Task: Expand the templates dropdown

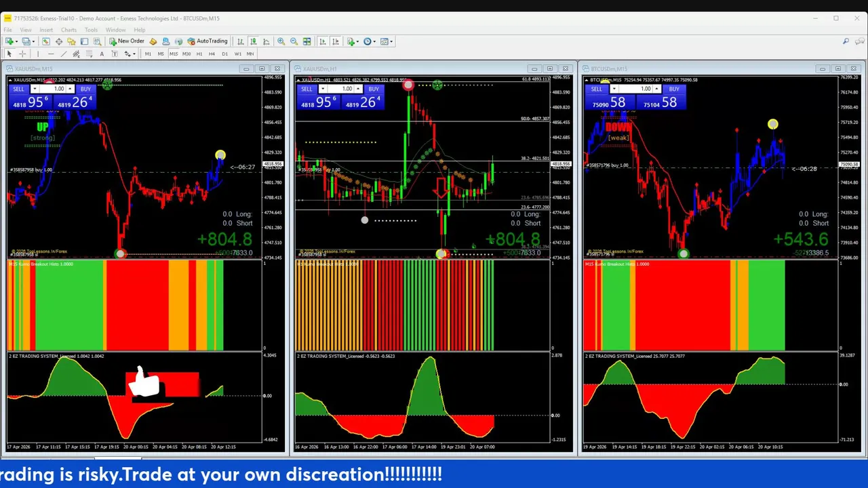Action: click(x=391, y=41)
